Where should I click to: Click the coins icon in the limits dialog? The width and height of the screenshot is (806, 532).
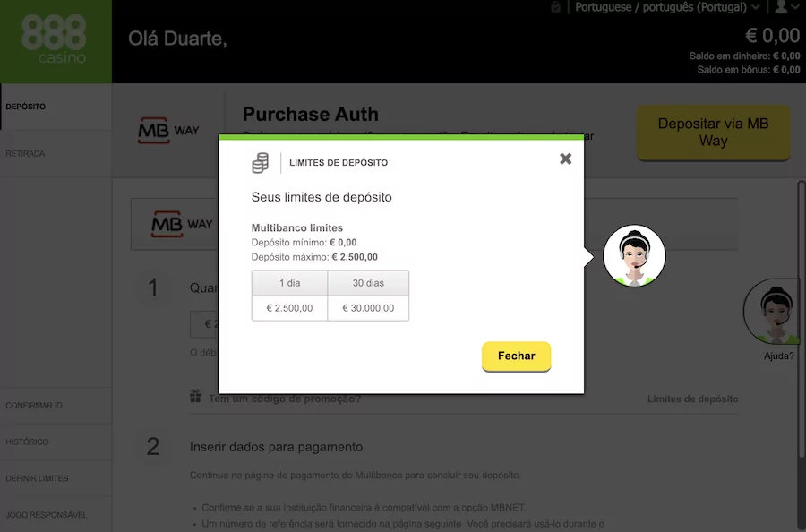262,162
